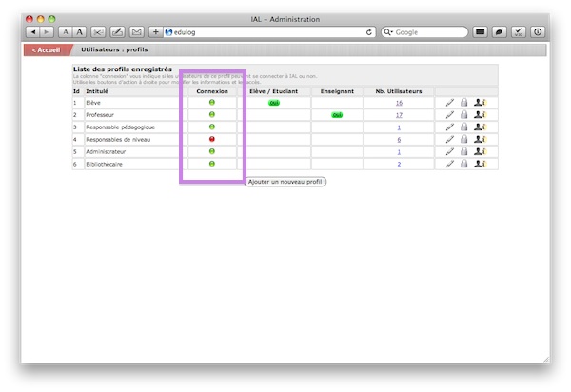
Task: Open the 16 users link for Elève
Action: coord(399,102)
